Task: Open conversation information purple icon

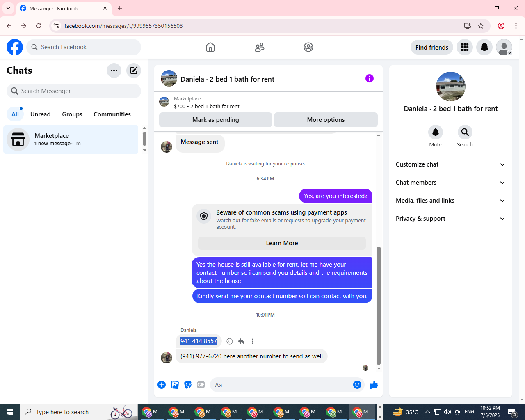Action: coord(370,78)
